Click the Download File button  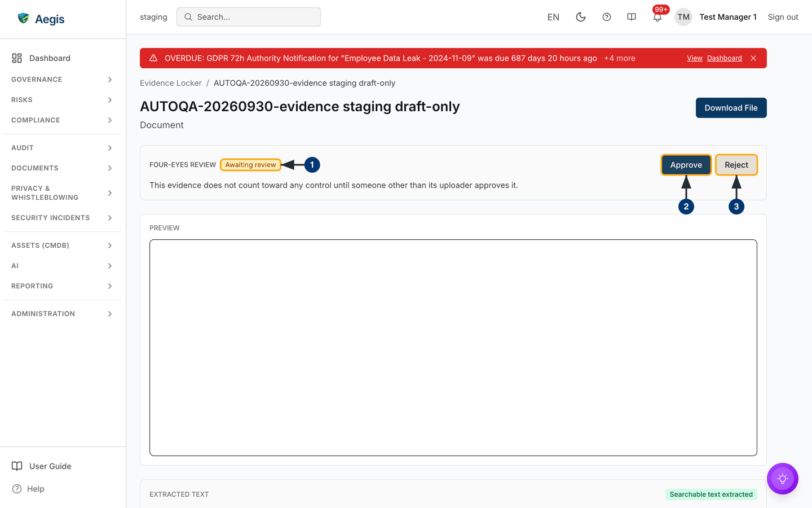click(731, 108)
